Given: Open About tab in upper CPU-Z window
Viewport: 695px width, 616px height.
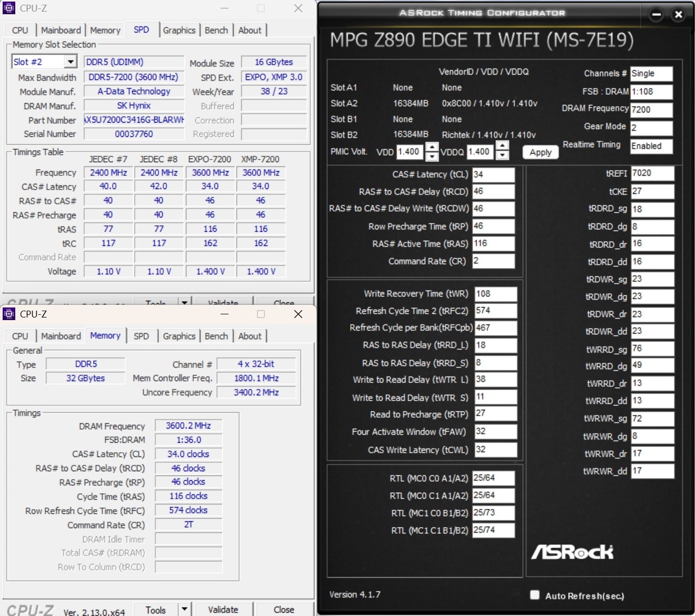Looking at the screenshot, I should pyautogui.click(x=250, y=31).
